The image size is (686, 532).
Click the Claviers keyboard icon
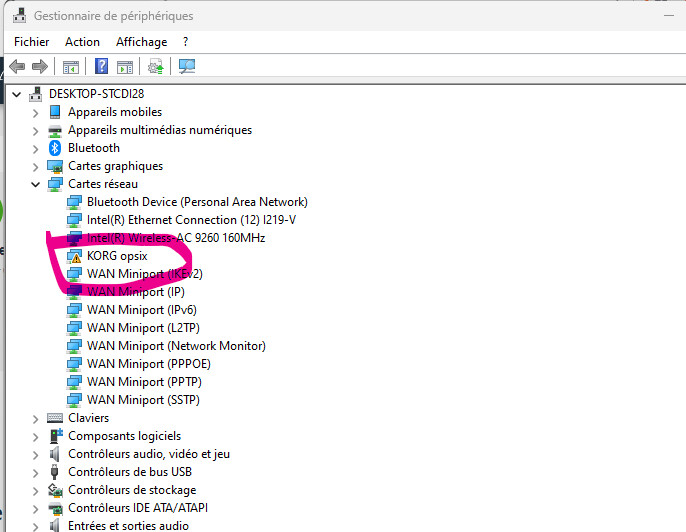pyautogui.click(x=55, y=418)
